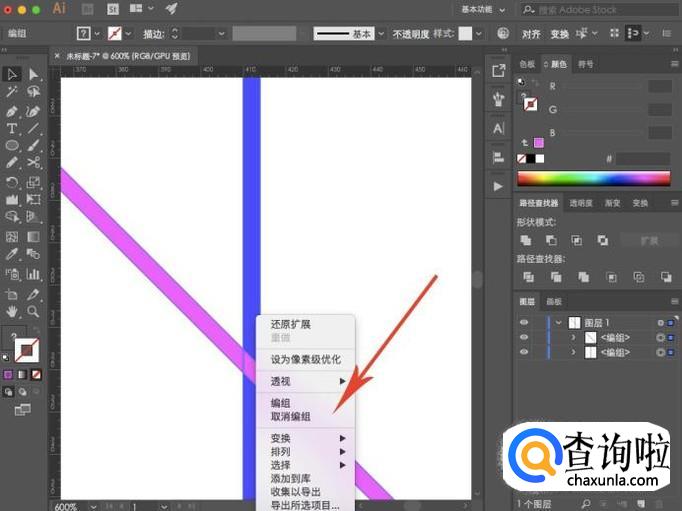The height and width of the screenshot is (511, 682).
Task: Pick the Scissors tool
Action: pos(33,163)
